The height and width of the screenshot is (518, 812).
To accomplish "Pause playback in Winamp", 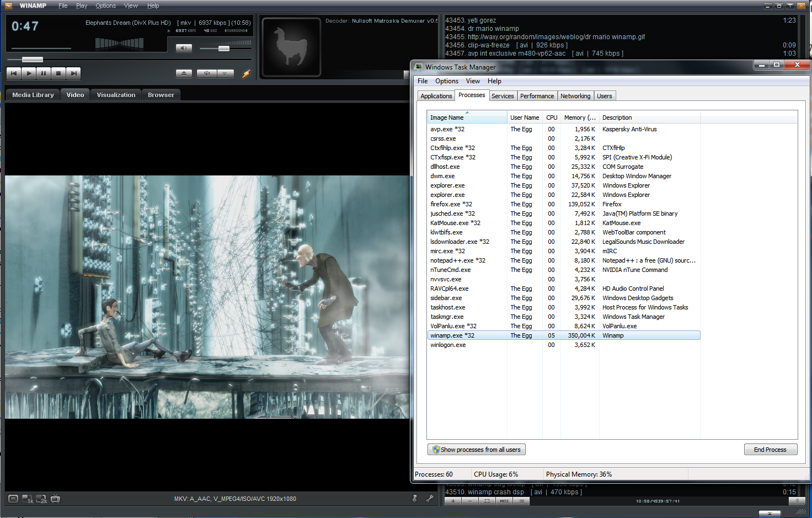I will click(44, 73).
